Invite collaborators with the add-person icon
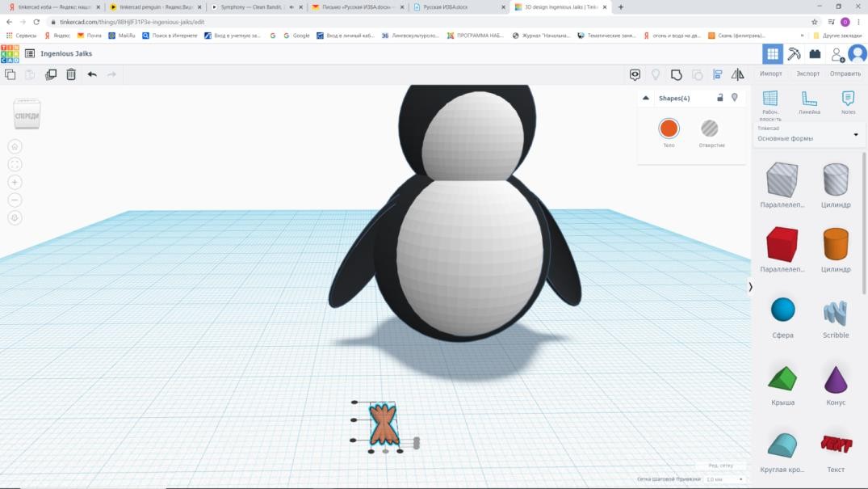Image resolution: width=868 pixels, height=489 pixels. tap(837, 54)
